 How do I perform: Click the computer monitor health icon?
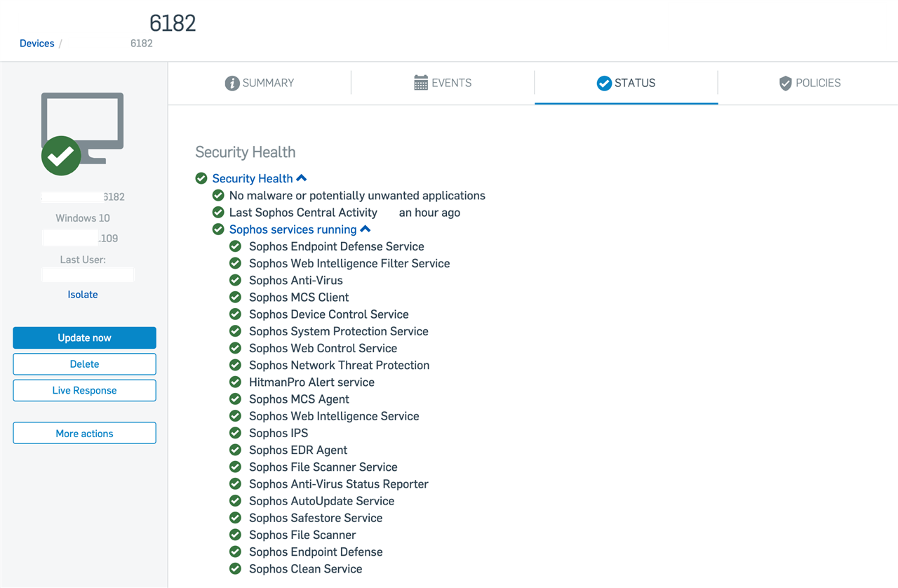coord(82,134)
